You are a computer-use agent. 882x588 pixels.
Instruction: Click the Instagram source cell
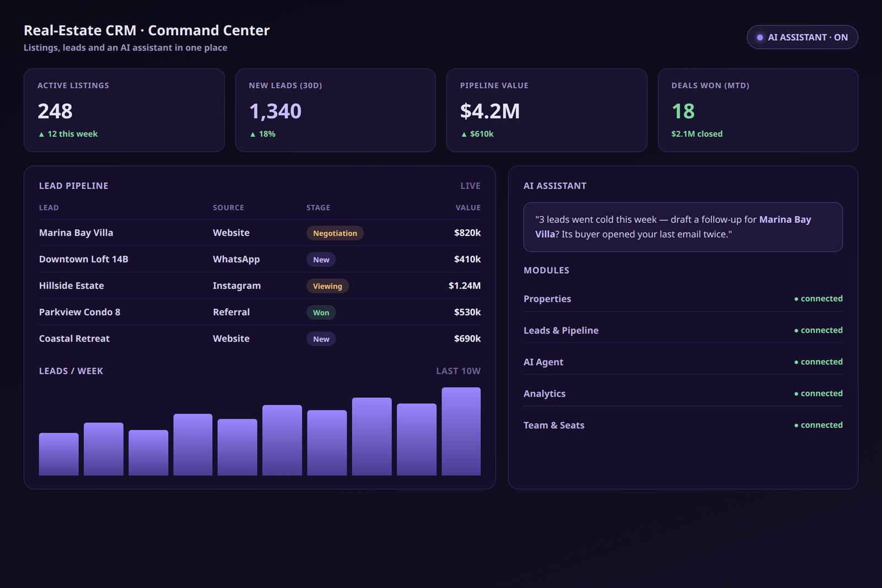point(237,285)
